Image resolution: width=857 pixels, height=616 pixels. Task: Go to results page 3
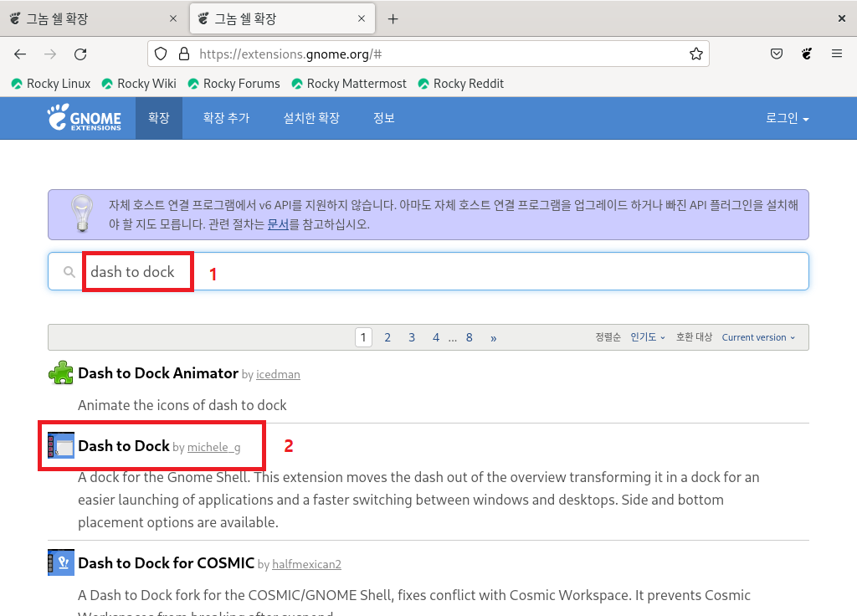pyautogui.click(x=412, y=337)
